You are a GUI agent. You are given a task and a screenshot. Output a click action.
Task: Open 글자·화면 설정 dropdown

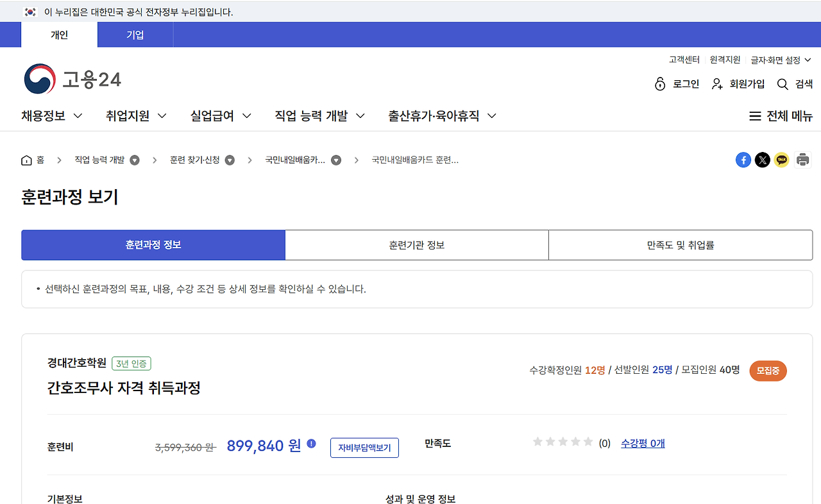point(781,60)
